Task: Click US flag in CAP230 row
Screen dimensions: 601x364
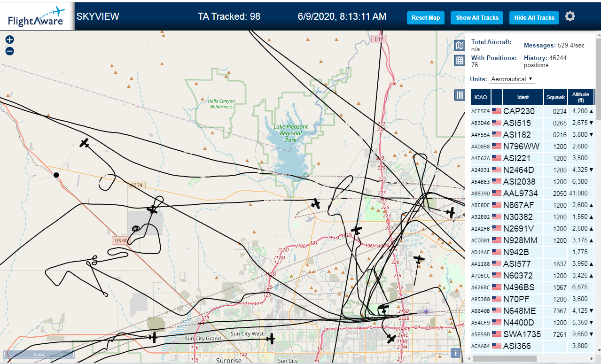Action: coord(497,111)
